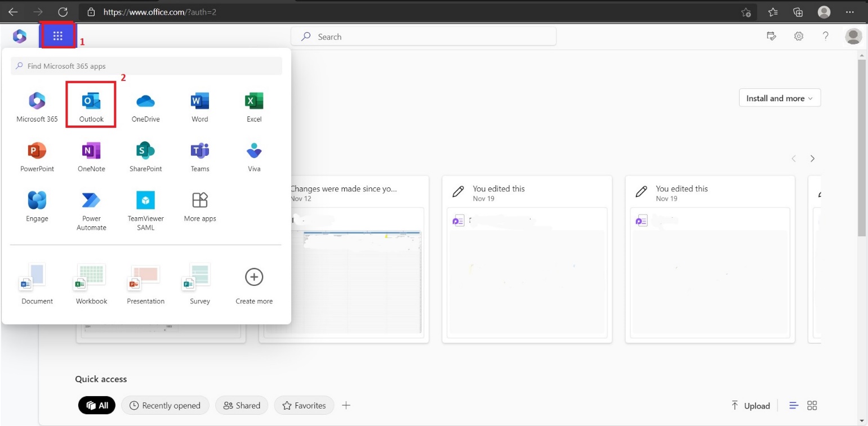Screen dimensions: 868x426
Task: Create a new Word Document
Action: pos(37,285)
